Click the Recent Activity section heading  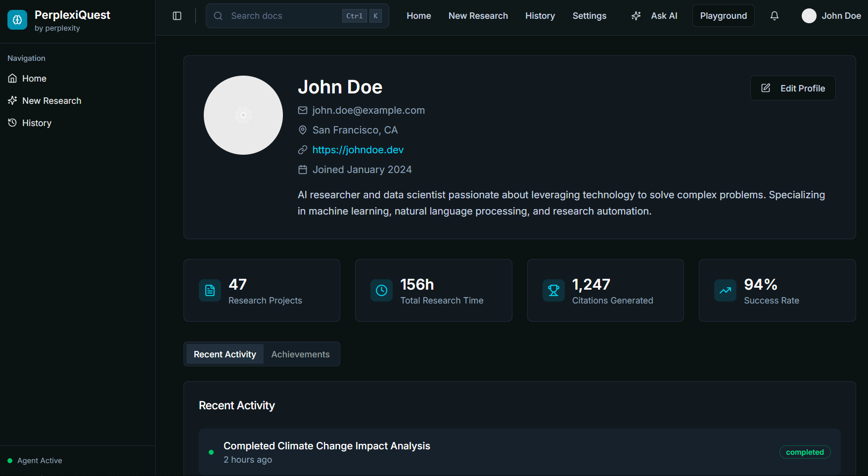pos(237,405)
